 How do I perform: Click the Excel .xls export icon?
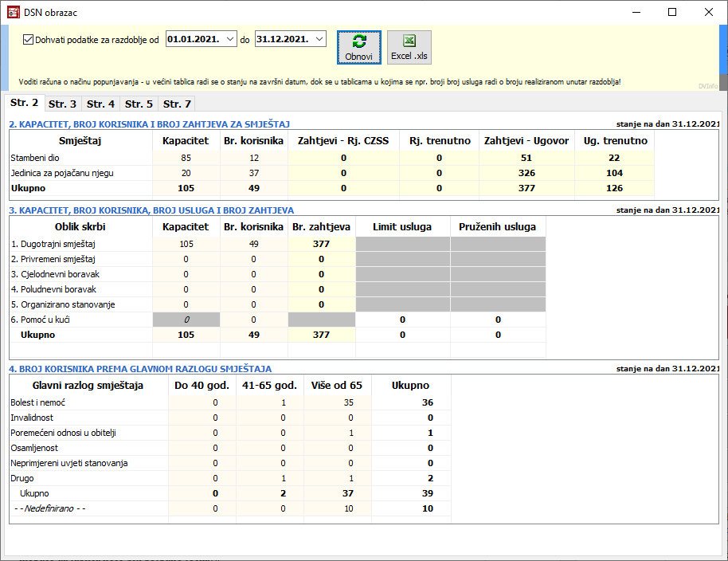pyautogui.click(x=409, y=41)
